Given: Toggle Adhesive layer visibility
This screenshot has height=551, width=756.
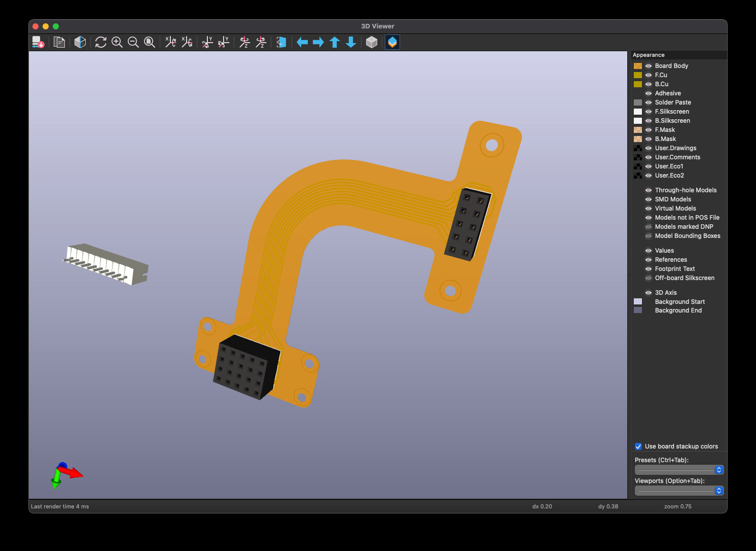Looking at the screenshot, I should [x=649, y=93].
